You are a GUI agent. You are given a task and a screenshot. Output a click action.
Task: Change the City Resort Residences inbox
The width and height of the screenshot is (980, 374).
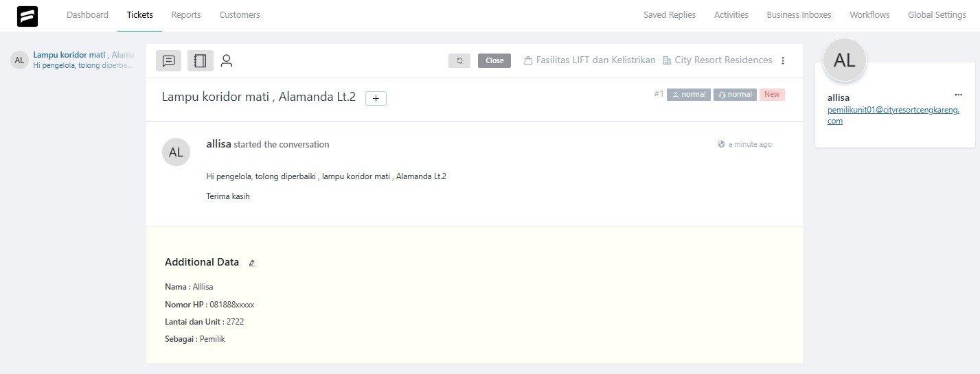[x=718, y=60]
